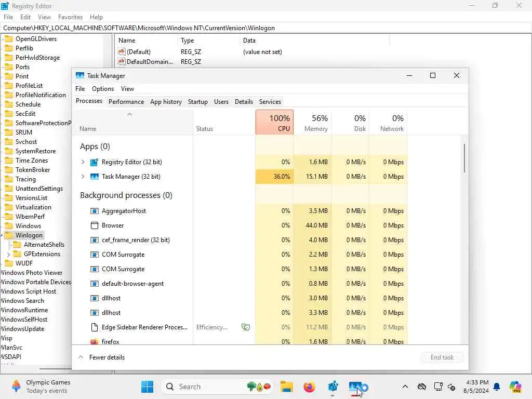Screen dimensions: 532x399
Task: Click the Registry Editor title bar icon
Action: (x=5, y=6)
